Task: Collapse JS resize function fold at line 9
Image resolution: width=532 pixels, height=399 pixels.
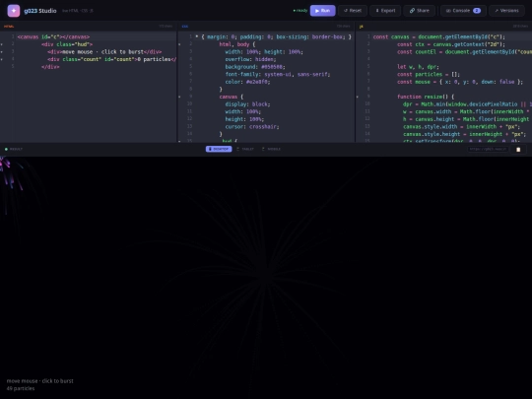Action: tap(358, 97)
